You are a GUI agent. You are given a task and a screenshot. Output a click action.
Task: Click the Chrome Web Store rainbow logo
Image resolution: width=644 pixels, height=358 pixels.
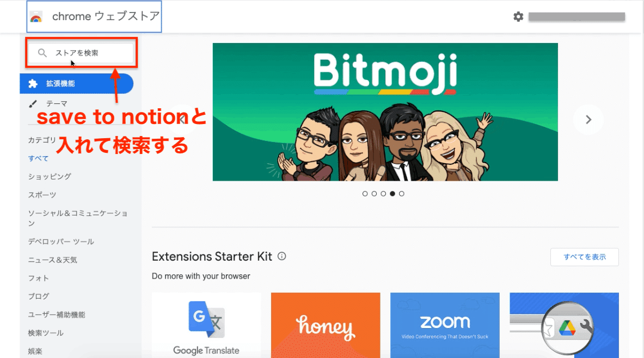tap(36, 17)
